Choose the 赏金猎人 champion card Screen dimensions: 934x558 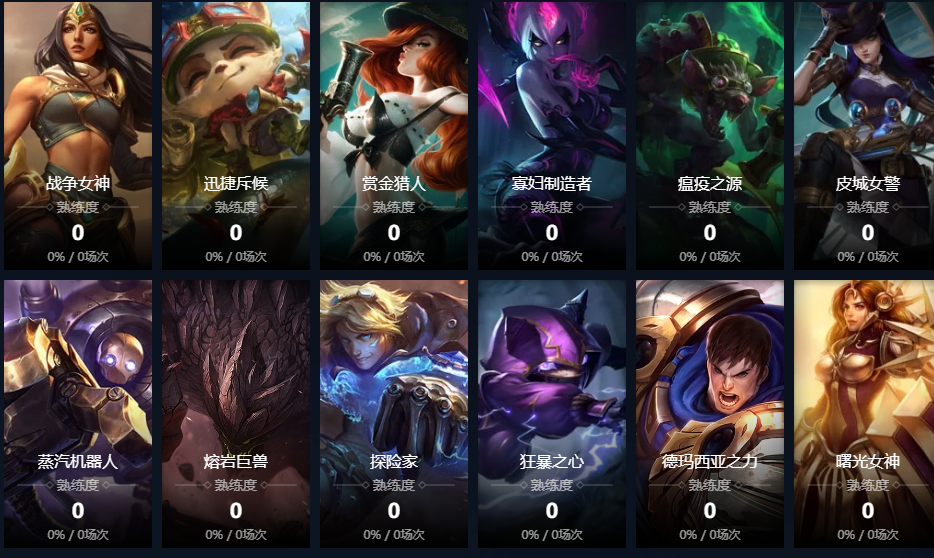[394, 135]
